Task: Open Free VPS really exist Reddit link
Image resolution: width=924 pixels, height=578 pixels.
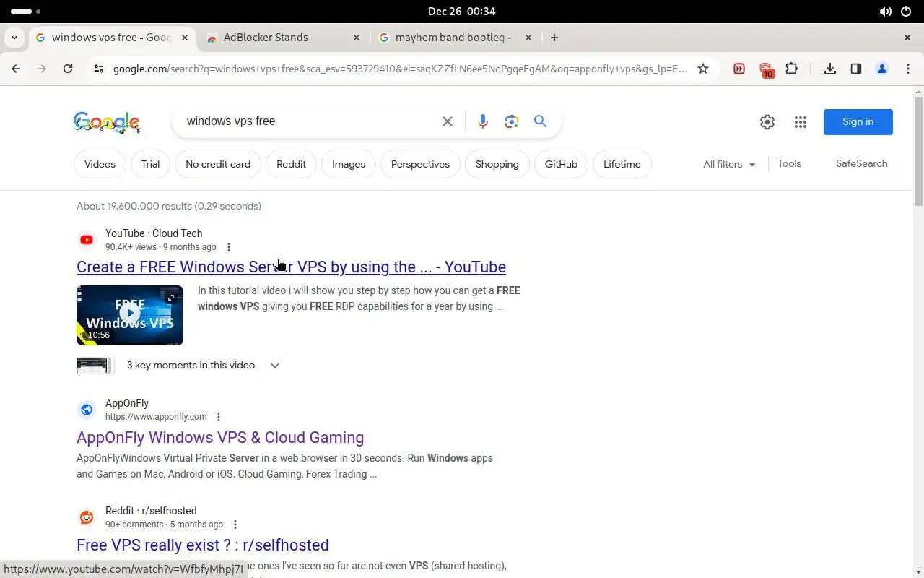Action: pos(203,545)
